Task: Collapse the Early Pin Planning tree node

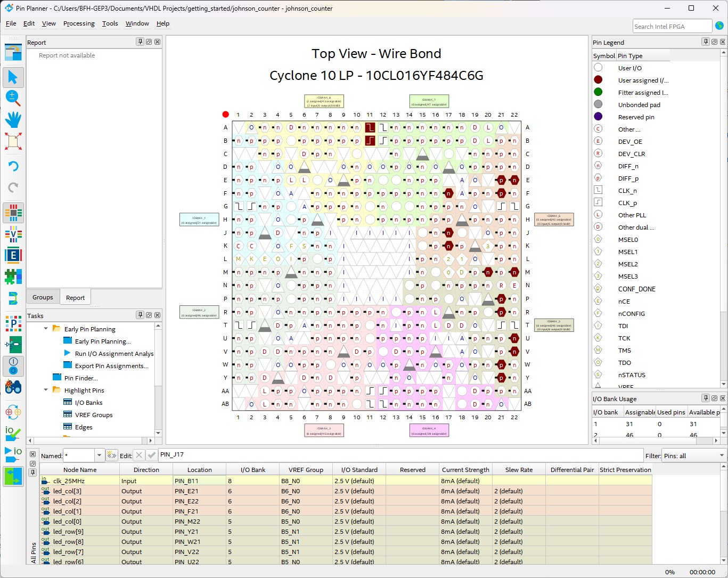Action: click(46, 329)
